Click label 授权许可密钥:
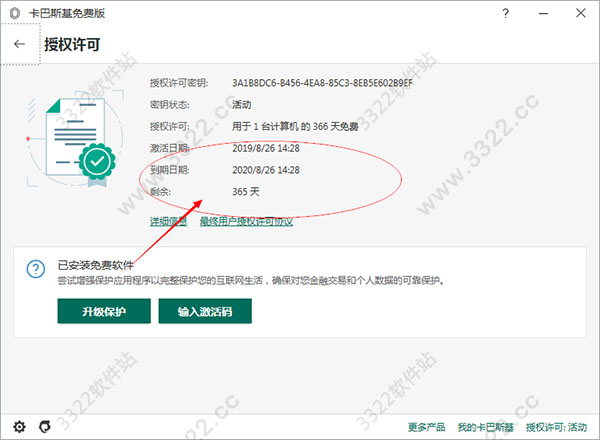 pos(179,83)
